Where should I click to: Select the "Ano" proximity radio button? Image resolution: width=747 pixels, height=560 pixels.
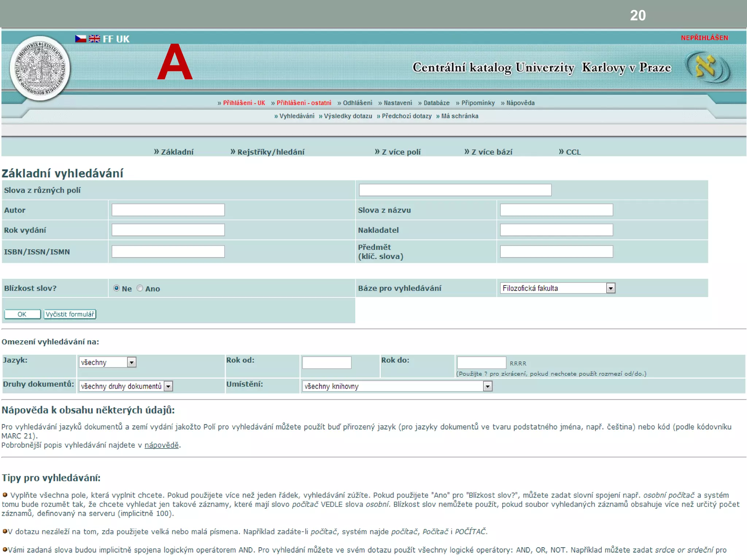(140, 288)
